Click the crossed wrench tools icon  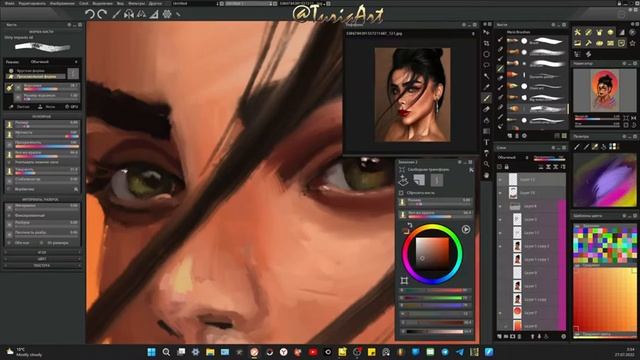coord(578,32)
